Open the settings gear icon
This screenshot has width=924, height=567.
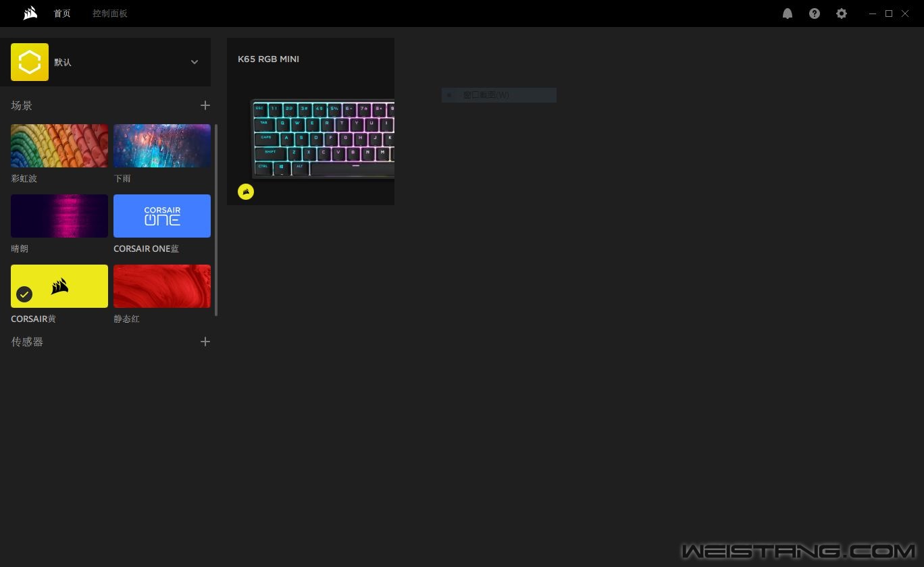click(842, 13)
